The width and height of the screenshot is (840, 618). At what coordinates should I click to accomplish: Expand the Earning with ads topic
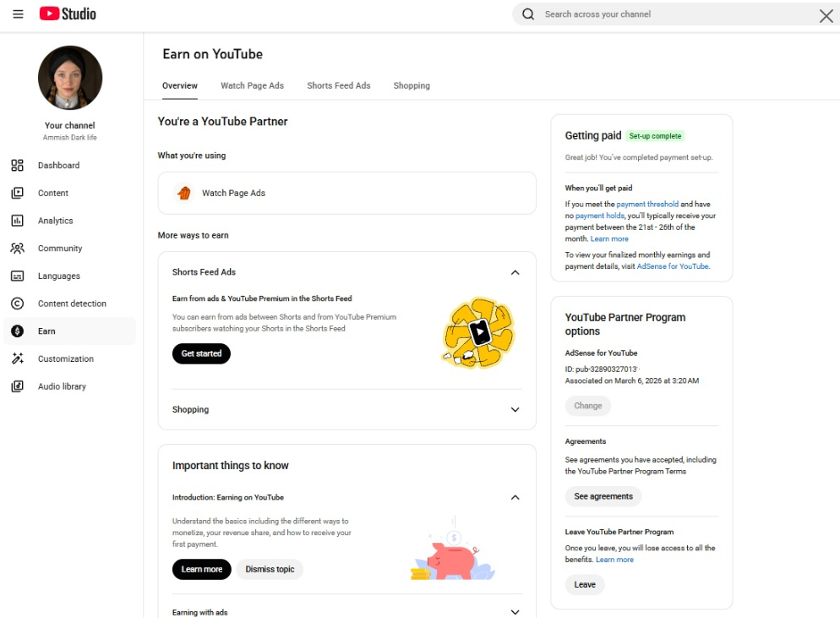(515, 612)
